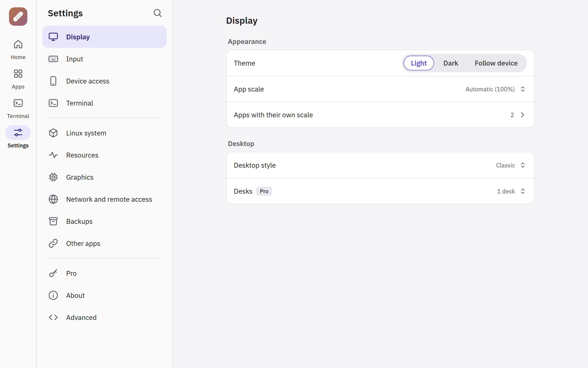Screen dimensions: 588x368
Task: Click the App scale label
Action: [x=249, y=89]
